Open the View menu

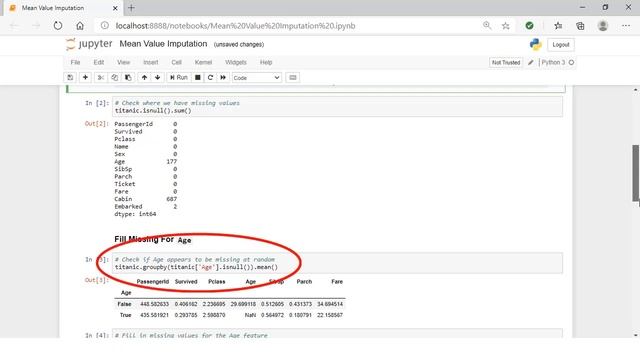point(123,62)
